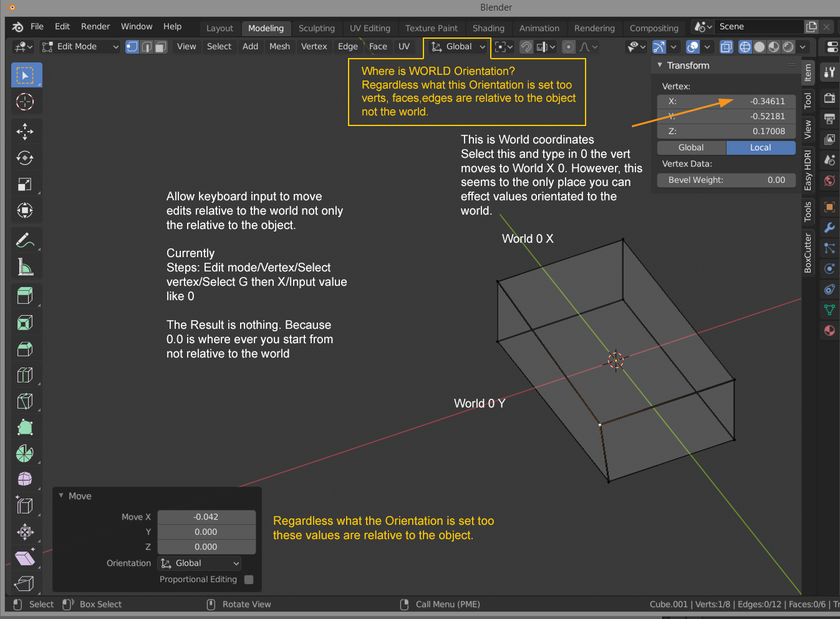Open pivot point dropdown
Viewport: 840px width, 619px height.
point(503,47)
